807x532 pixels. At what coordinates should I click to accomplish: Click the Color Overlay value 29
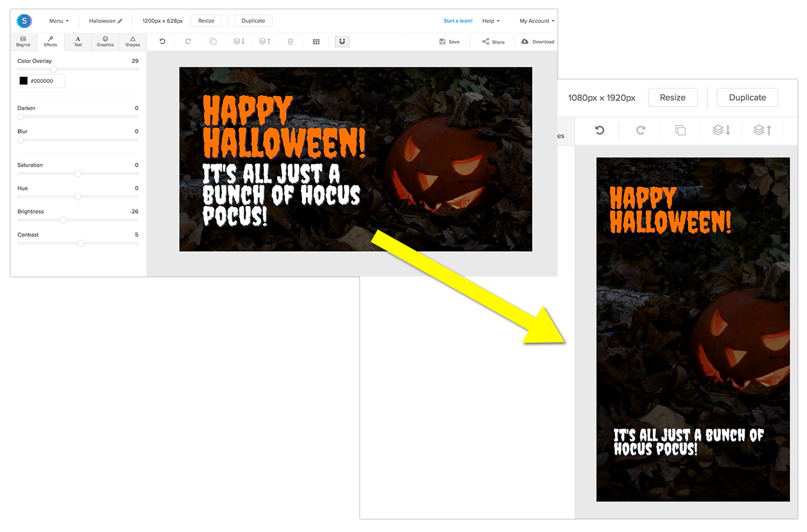click(x=135, y=61)
